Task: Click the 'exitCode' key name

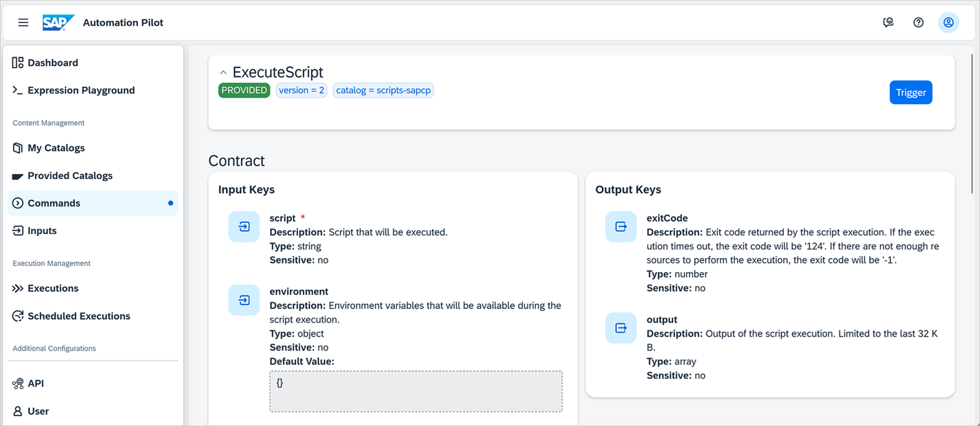Action: [x=667, y=218]
